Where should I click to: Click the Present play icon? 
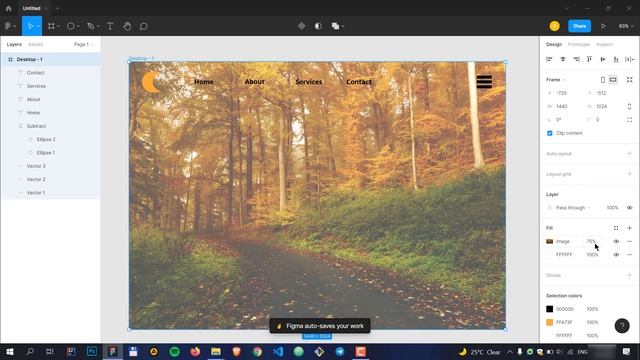click(x=603, y=26)
